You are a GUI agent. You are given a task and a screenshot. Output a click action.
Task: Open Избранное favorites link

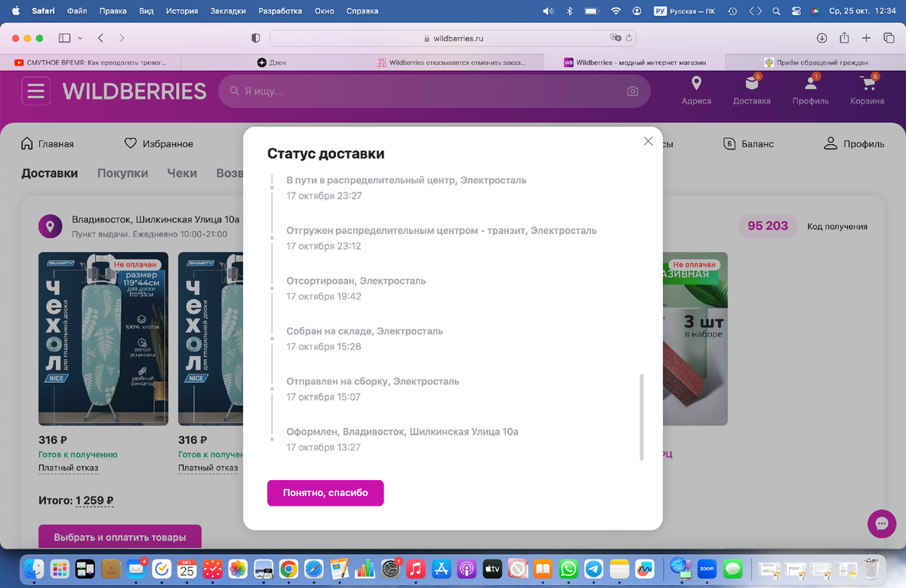click(159, 143)
